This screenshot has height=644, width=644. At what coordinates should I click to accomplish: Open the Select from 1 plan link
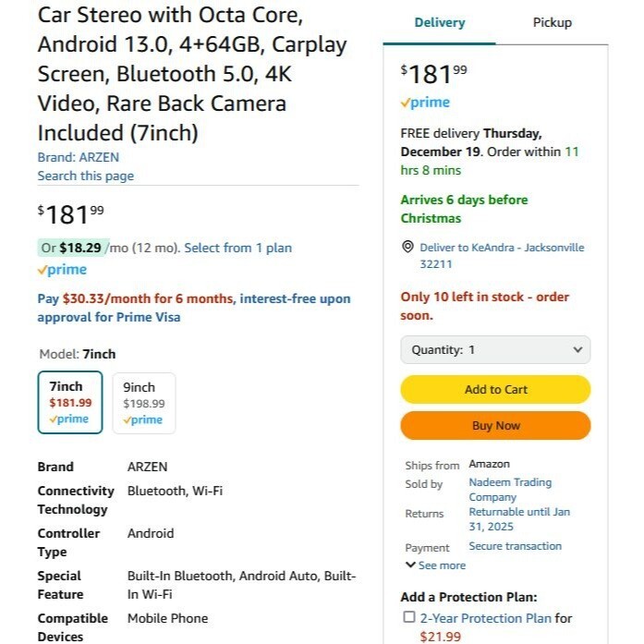(237, 248)
